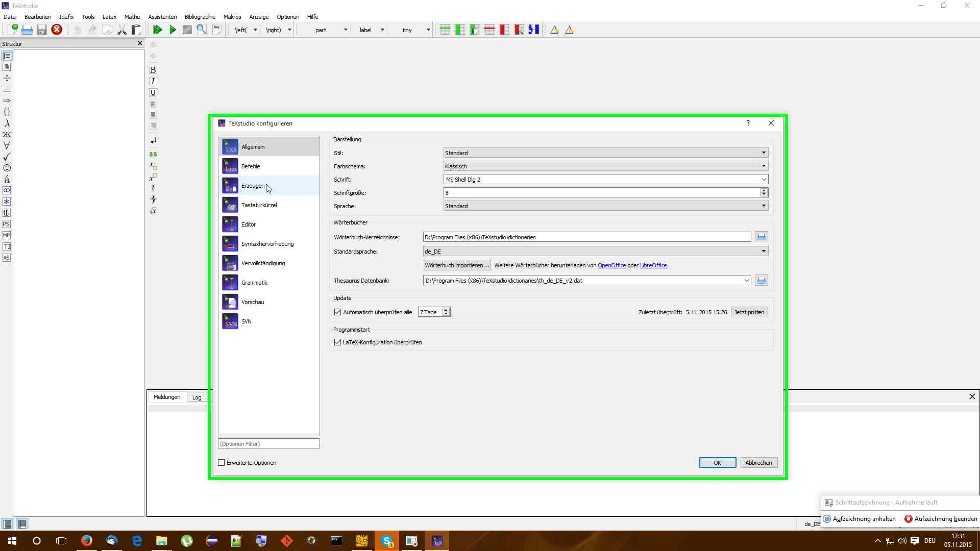Image resolution: width=980 pixels, height=551 pixels.
Task: Click the double green Build & View arrow
Action: [158, 30]
